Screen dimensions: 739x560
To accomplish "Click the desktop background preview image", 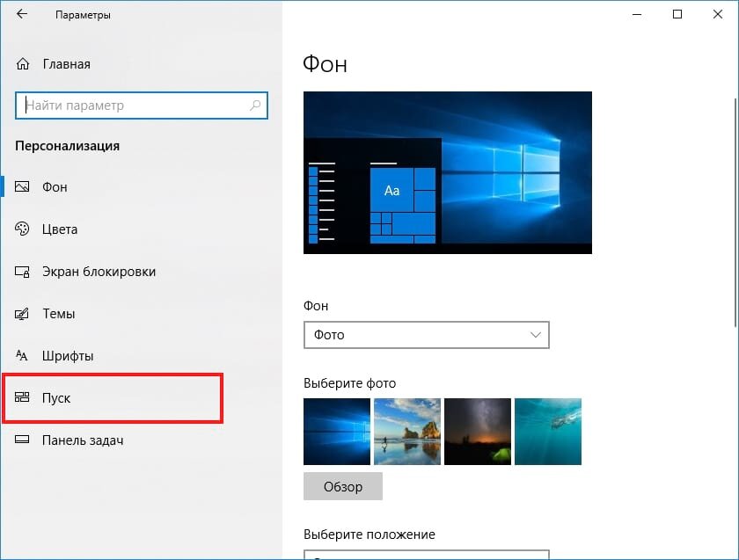I will tap(447, 173).
